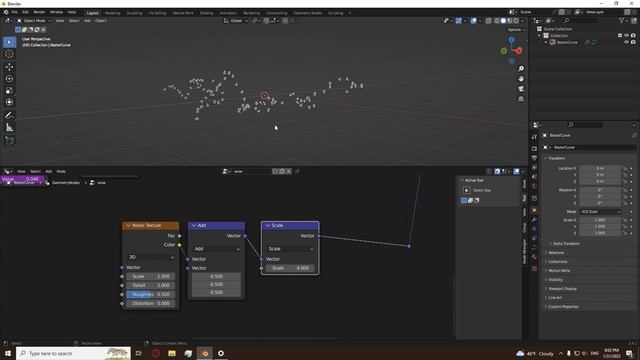Open Add node operation dropdown

216,249
